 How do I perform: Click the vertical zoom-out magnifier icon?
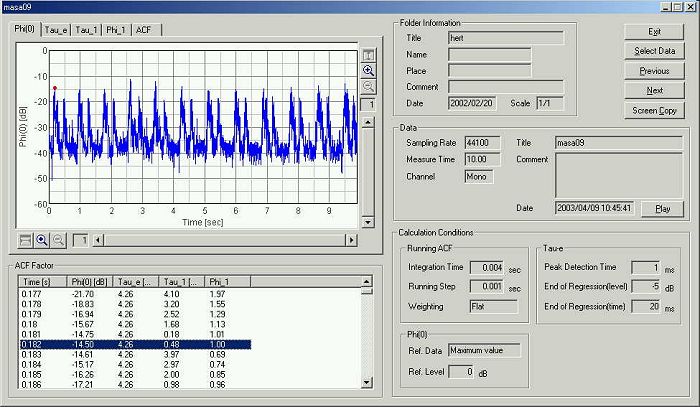tap(368, 87)
